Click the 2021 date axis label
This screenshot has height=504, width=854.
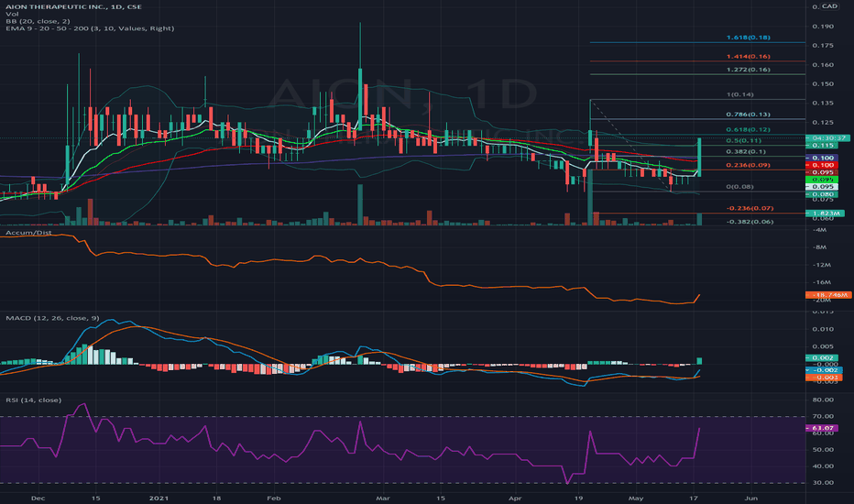[x=159, y=499]
